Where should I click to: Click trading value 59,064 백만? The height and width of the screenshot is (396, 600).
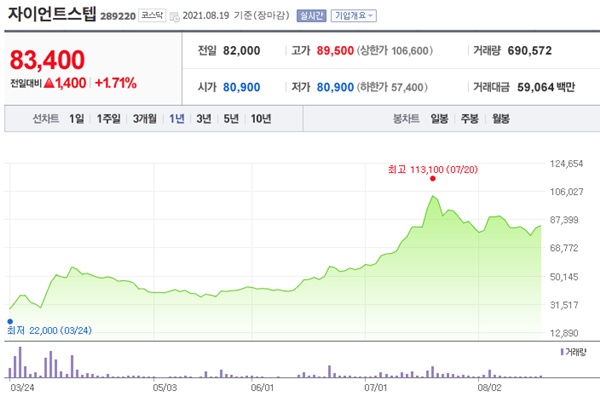[x=546, y=87]
